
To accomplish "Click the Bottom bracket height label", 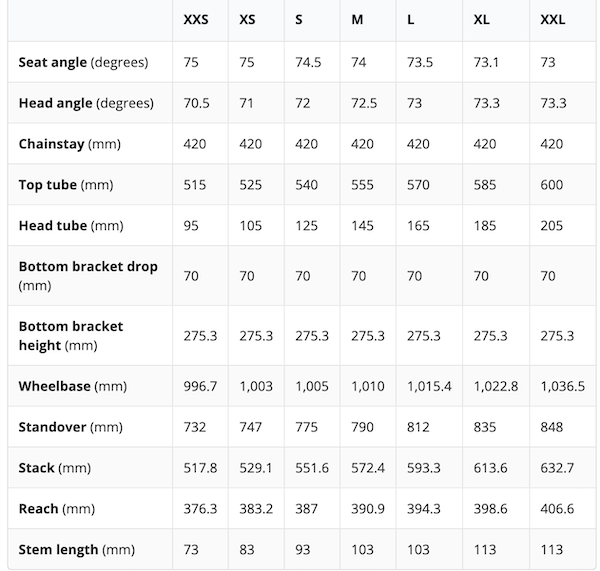I will coord(71,335).
